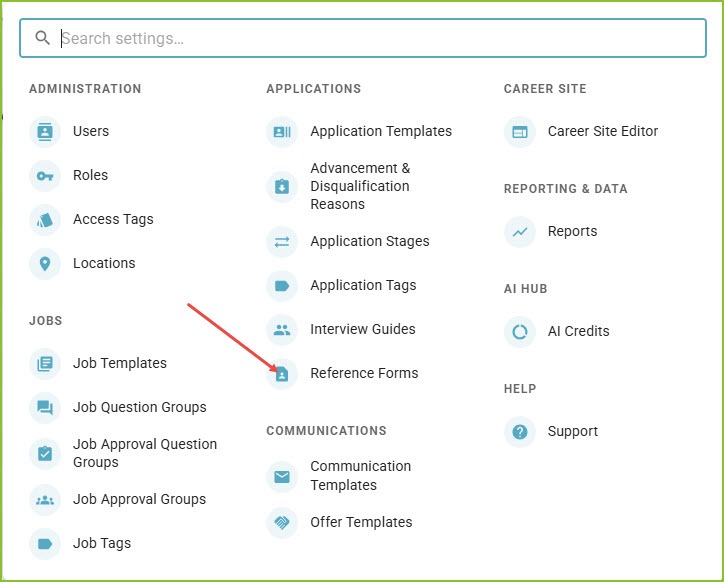Click the Job Approval Groups icon
Viewport: 724px width, 582px height.
pos(45,500)
